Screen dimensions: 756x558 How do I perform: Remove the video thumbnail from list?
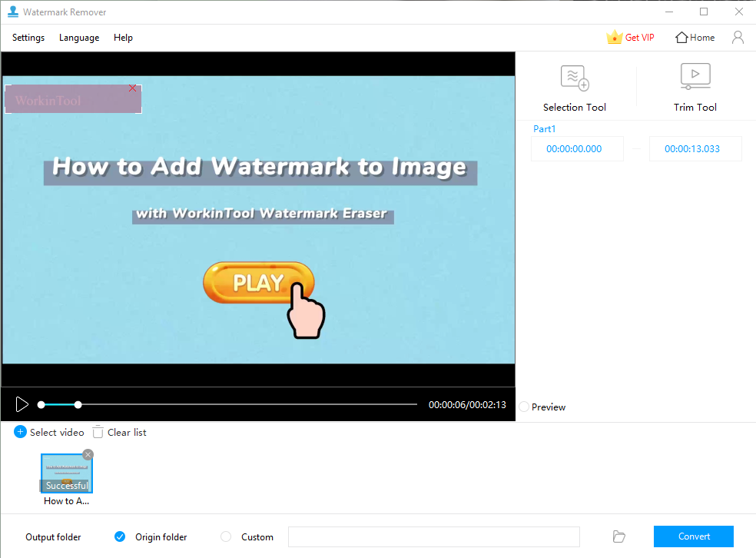tap(88, 454)
